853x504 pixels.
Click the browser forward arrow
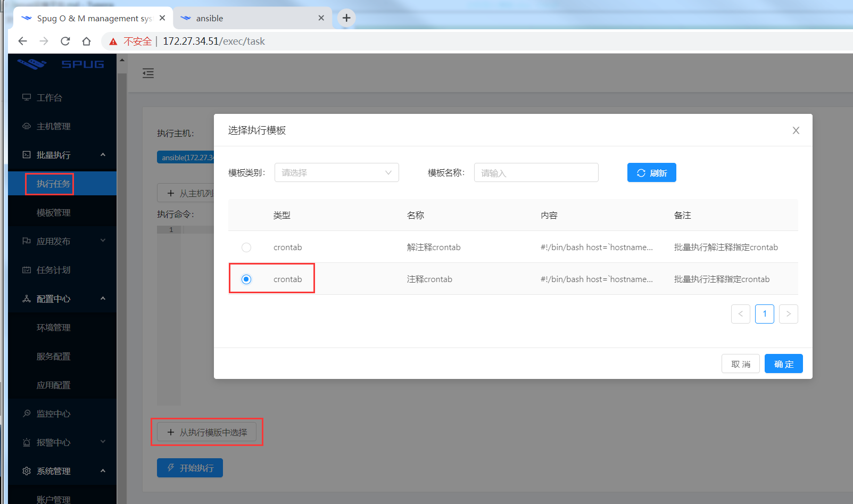pos(44,41)
